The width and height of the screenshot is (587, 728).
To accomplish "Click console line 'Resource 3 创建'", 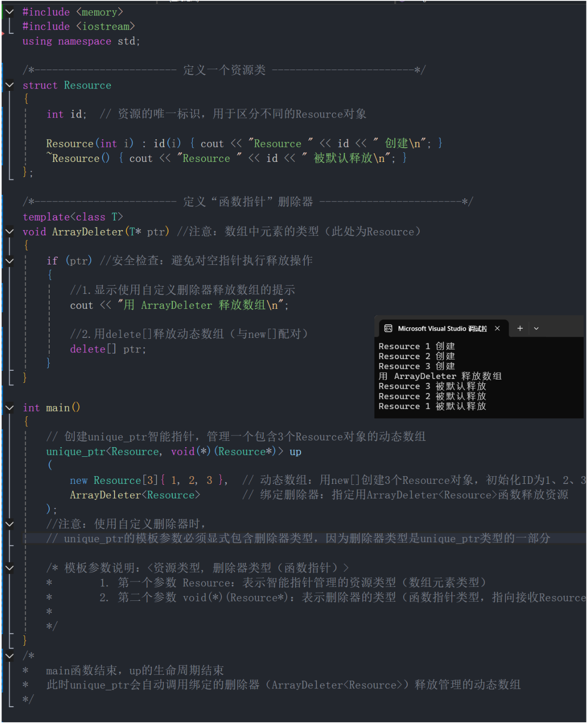I will coord(416,366).
